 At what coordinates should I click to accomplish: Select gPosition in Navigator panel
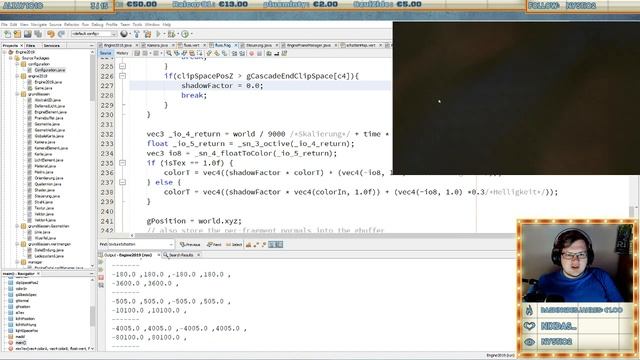coord(22,307)
